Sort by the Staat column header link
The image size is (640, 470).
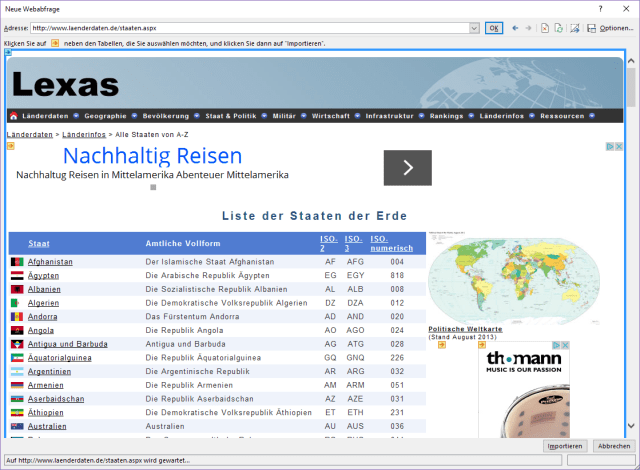point(39,244)
